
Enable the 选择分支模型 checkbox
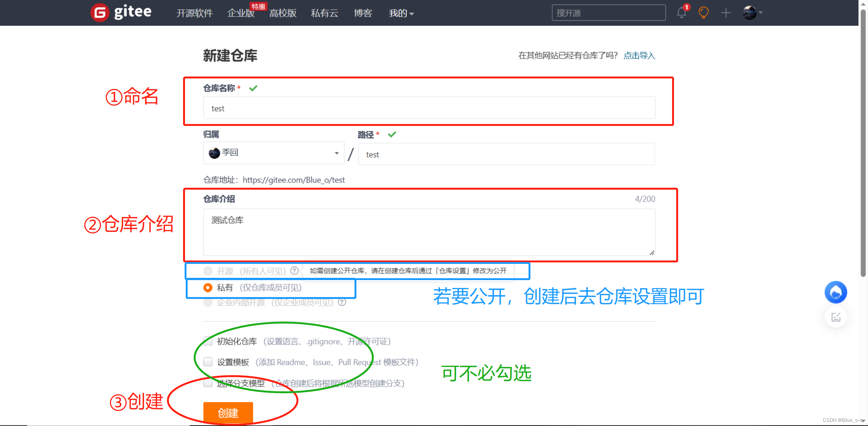(208, 383)
